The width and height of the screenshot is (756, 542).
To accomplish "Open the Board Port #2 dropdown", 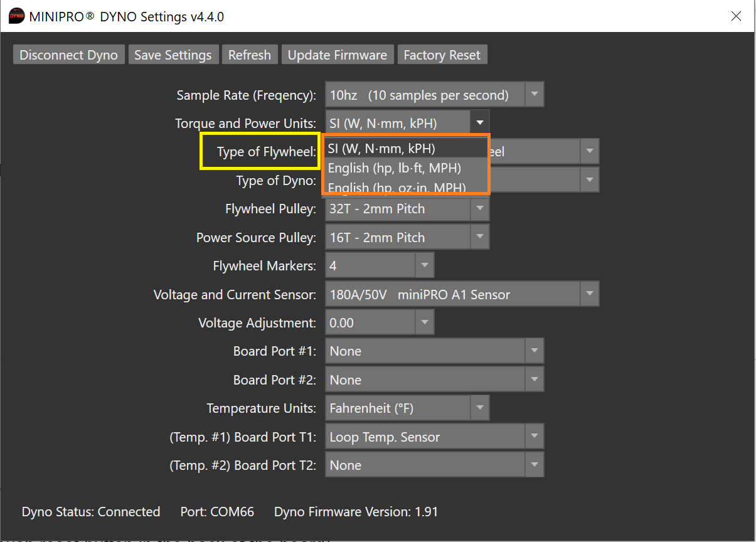I will point(434,380).
